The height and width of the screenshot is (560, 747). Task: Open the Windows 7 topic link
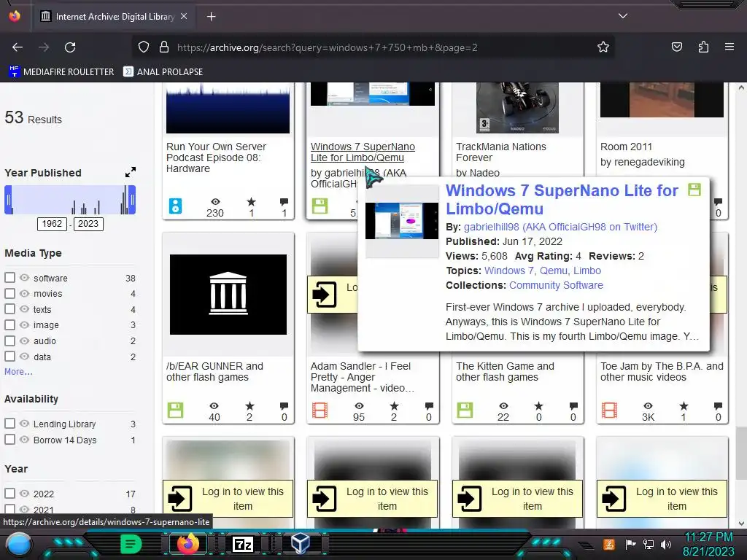509,271
